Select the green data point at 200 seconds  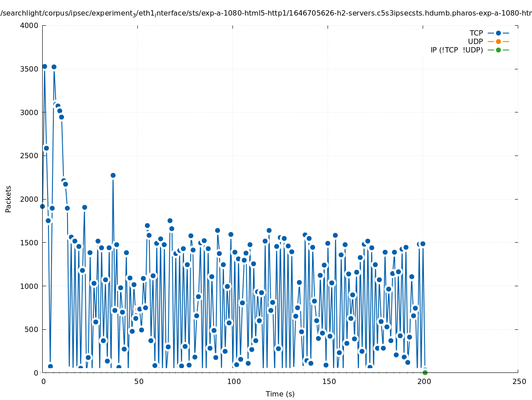(425, 372)
